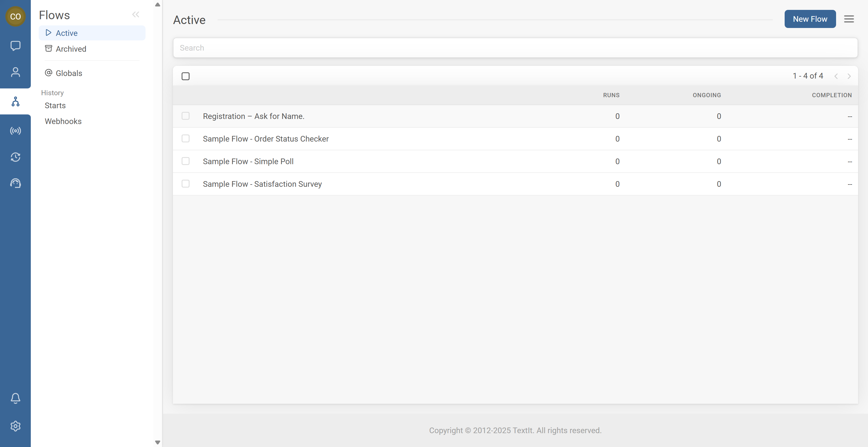Screen dimensions: 868x447
Task: Click the Flows tree icon in sidebar
Action: (15, 101)
